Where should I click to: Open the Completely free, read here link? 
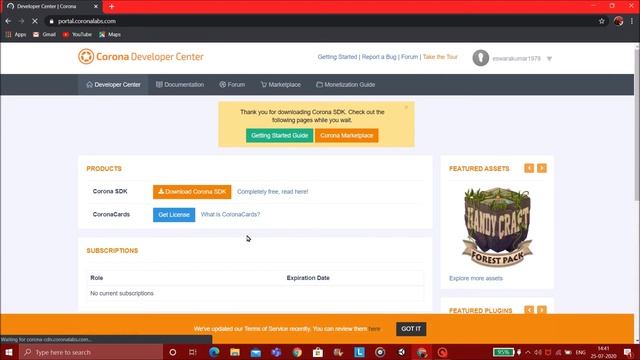(273, 191)
